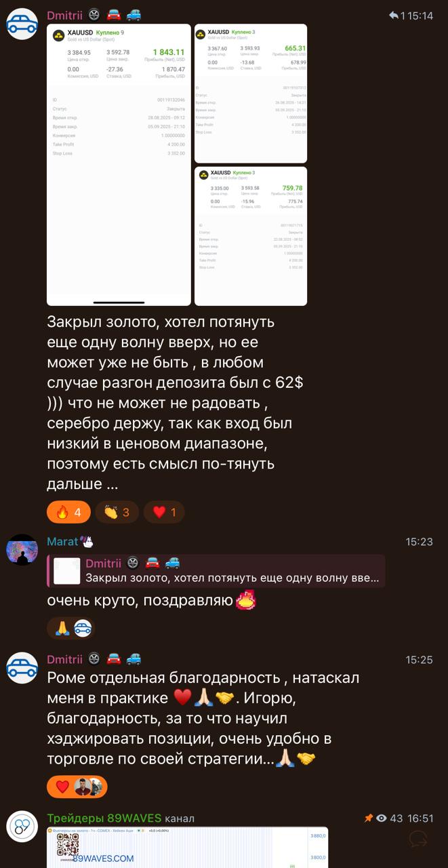Tap the reply arrow icon beside 15:14
The image size is (448, 868).
pyautogui.click(x=394, y=16)
